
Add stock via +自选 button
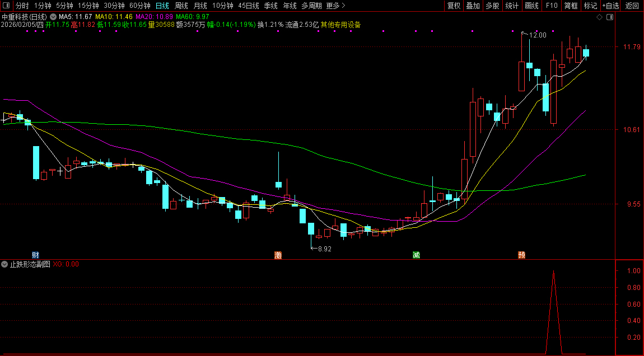610,6
